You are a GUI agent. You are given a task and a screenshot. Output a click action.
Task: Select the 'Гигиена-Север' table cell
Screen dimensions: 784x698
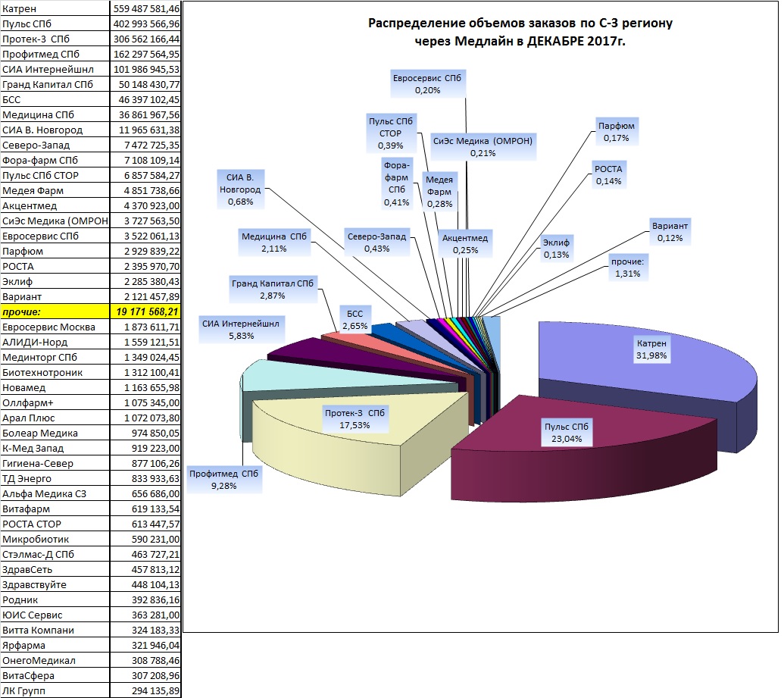(x=55, y=463)
